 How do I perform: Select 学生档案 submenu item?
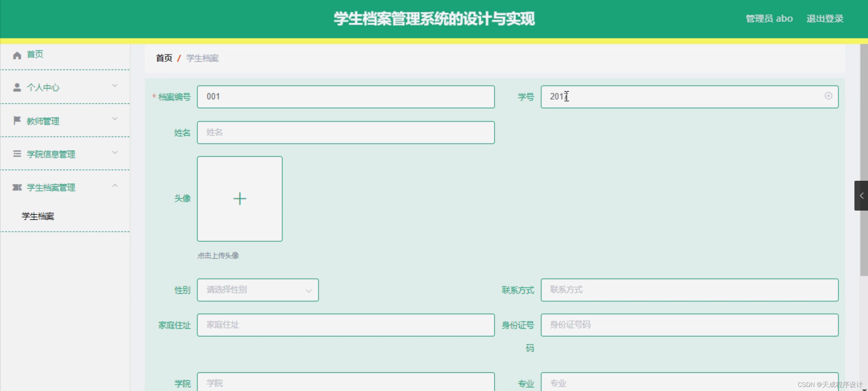point(38,216)
